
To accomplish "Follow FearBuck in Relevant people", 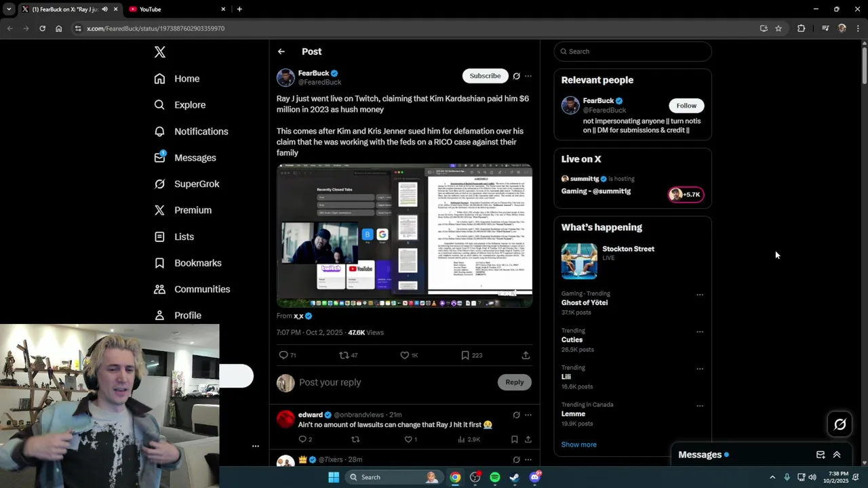I will click(686, 106).
